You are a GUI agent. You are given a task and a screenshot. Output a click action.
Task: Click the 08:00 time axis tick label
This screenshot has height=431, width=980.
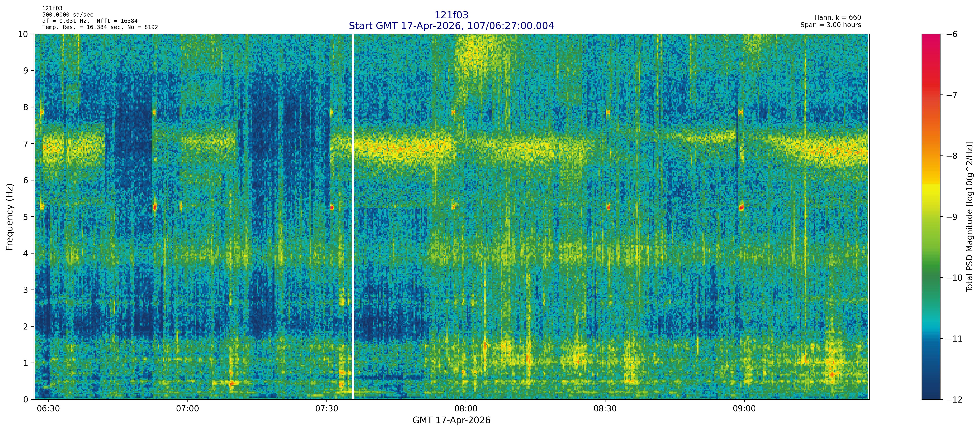pyautogui.click(x=466, y=409)
